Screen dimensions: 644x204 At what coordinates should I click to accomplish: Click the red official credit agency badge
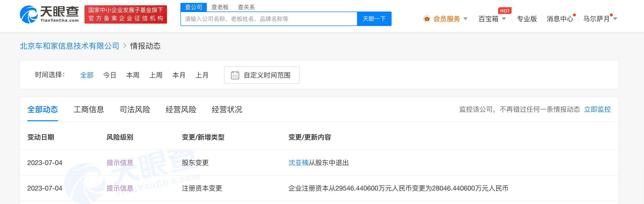click(125, 14)
